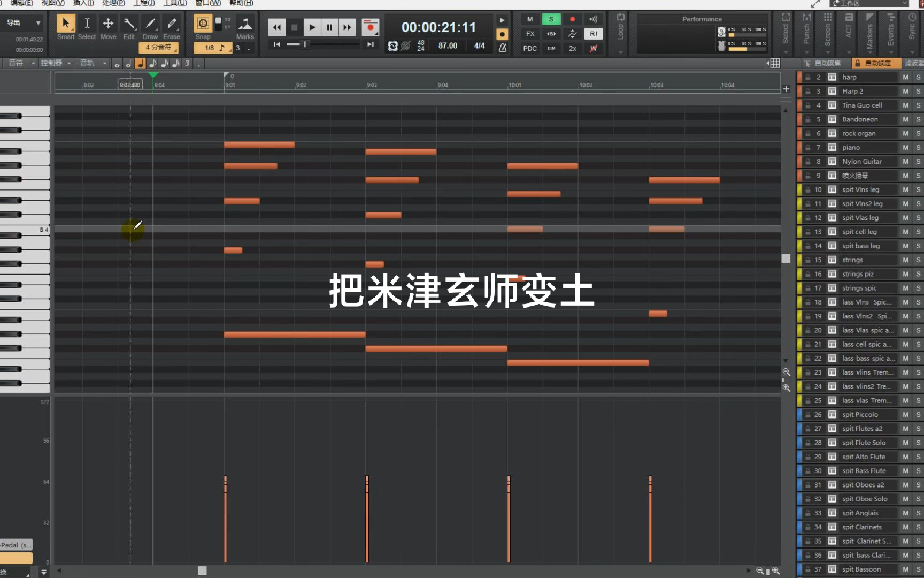
Task: Bypass all effects with FX button
Action: coord(530,34)
